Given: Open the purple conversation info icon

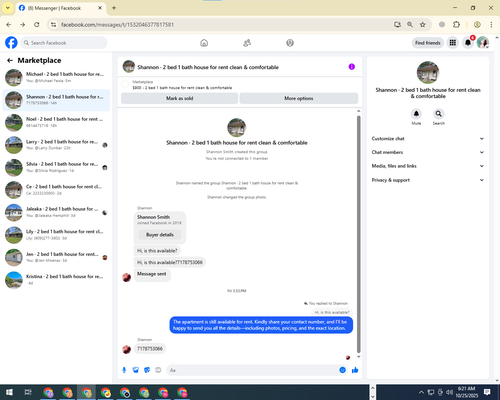Looking at the screenshot, I should coord(352,67).
